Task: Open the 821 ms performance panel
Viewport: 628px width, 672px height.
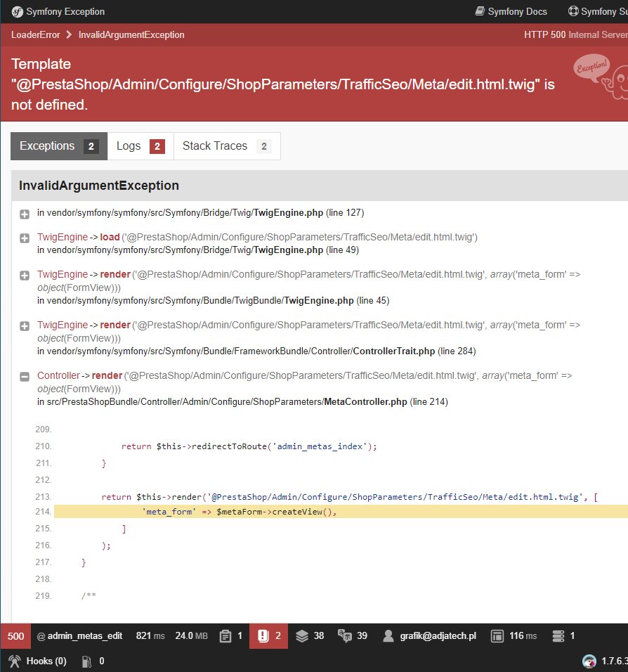Action: (150, 636)
